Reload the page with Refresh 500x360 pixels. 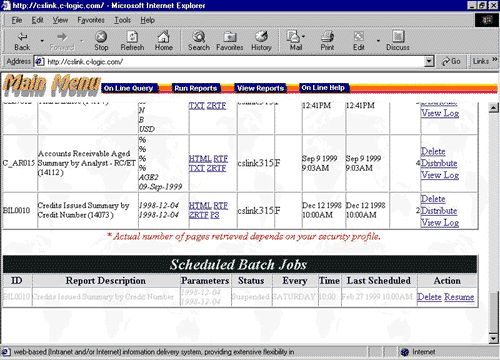[x=132, y=41]
